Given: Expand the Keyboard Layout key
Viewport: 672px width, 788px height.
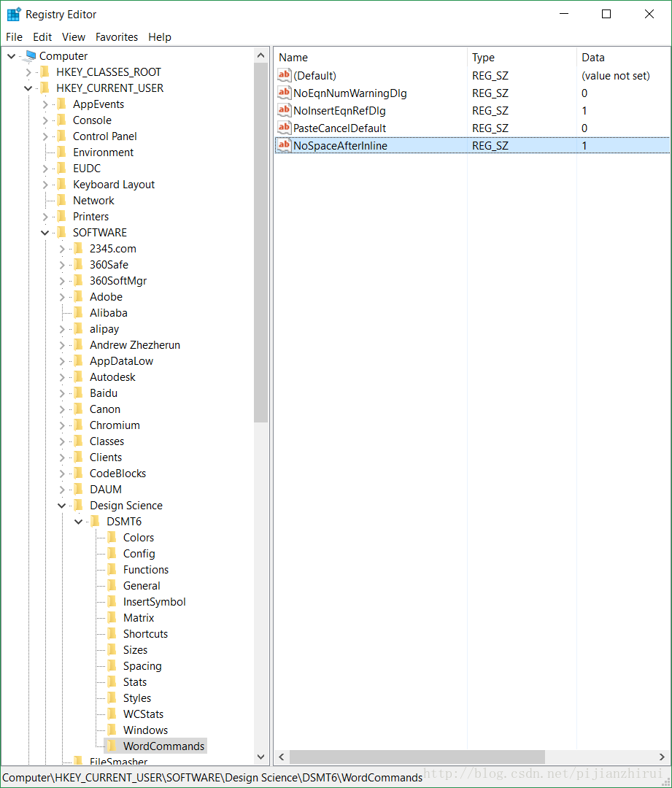Looking at the screenshot, I should [45, 185].
